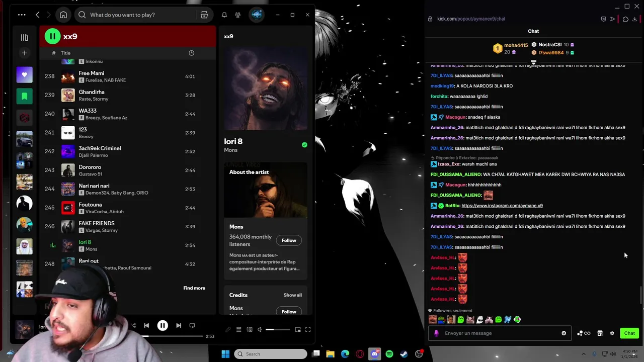Expand the chat leaderboard chevron
Viewport: 644px width, 362px height.
533,62
